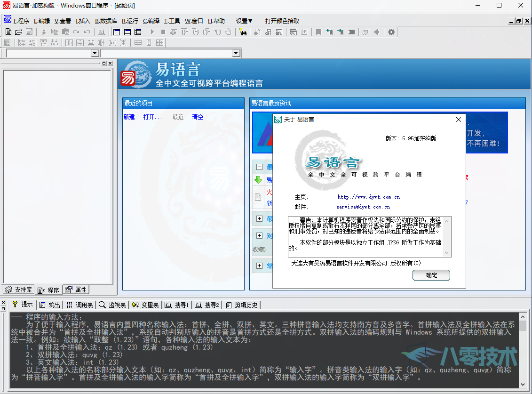Toggle the second window layout view button
This screenshot has width=532, height=394.
[x=127, y=32]
